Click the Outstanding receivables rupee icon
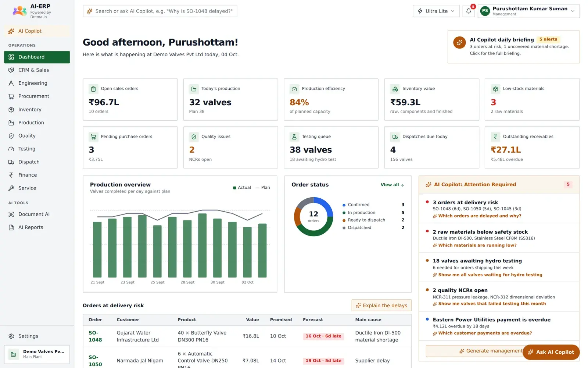Viewport: 588px width, 368px height. point(495,137)
